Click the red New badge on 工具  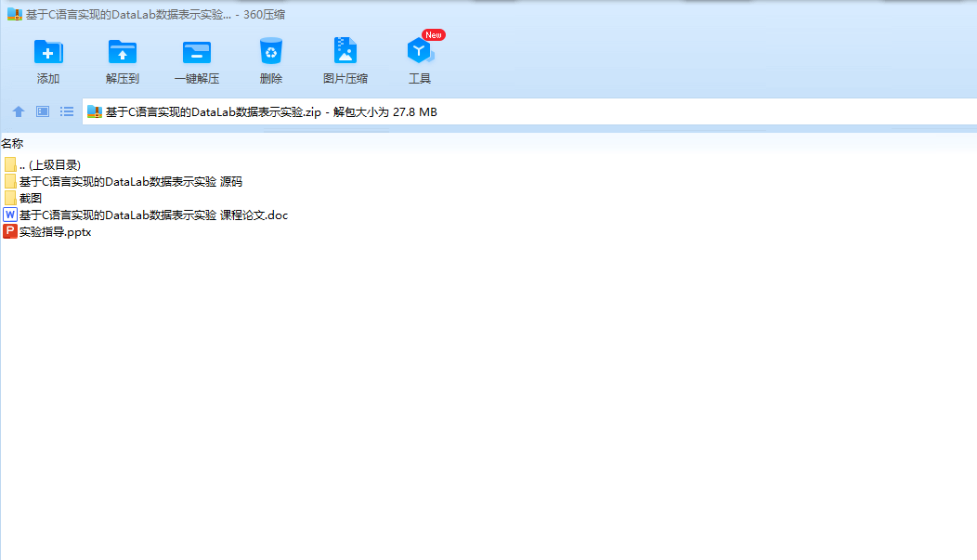pos(434,35)
